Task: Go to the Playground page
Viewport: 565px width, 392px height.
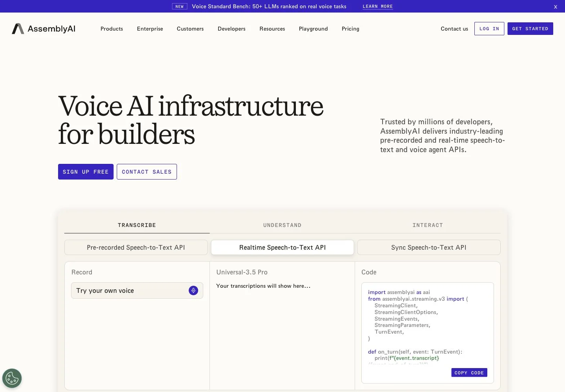Action: point(313,29)
